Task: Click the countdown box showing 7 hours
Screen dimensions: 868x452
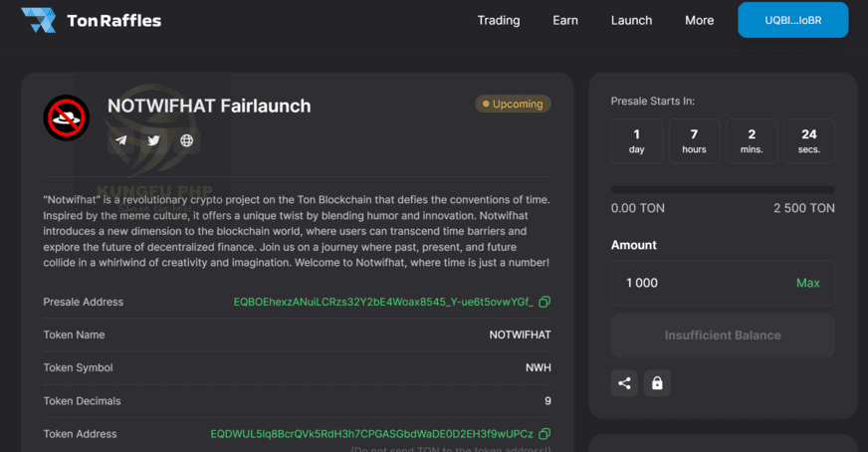Action: pyautogui.click(x=694, y=140)
